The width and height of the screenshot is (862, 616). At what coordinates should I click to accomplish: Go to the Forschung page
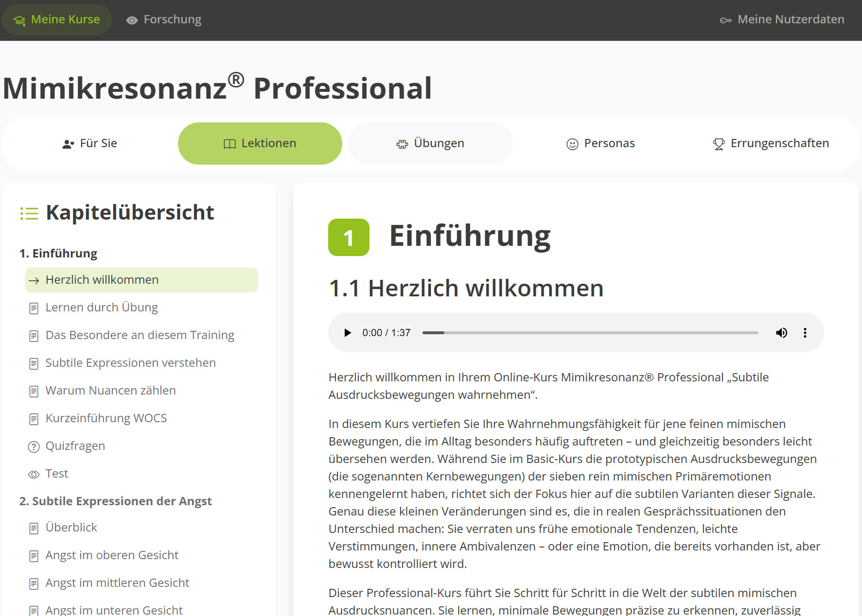click(x=164, y=19)
